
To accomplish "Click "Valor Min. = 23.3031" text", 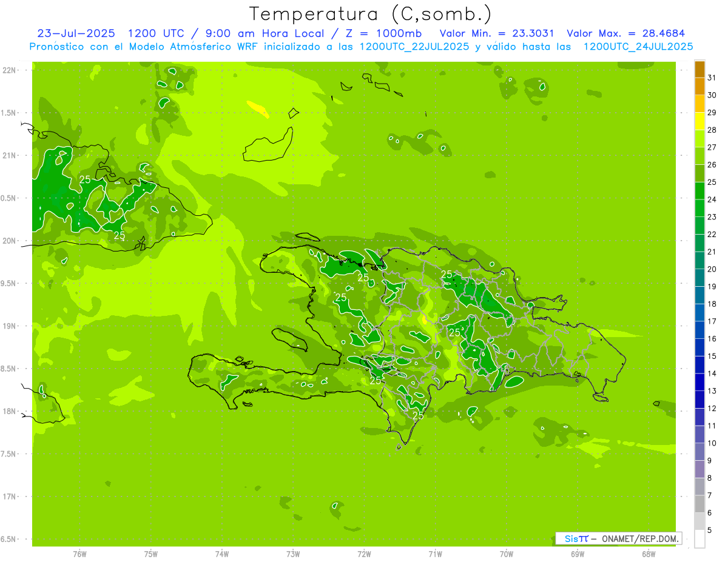I will [497, 33].
